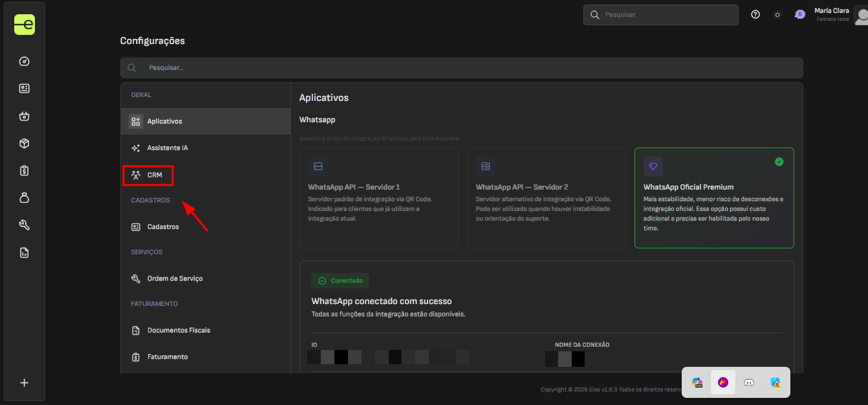Open the money bag icon in sidebar
The image size is (868, 405).
(25, 198)
